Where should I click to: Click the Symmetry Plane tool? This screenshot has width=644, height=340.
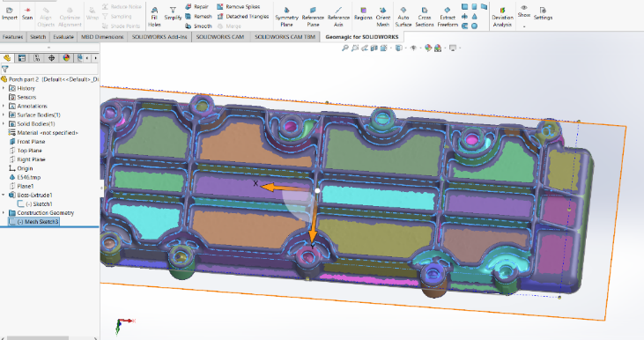pyautogui.click(x=286, y=17)
